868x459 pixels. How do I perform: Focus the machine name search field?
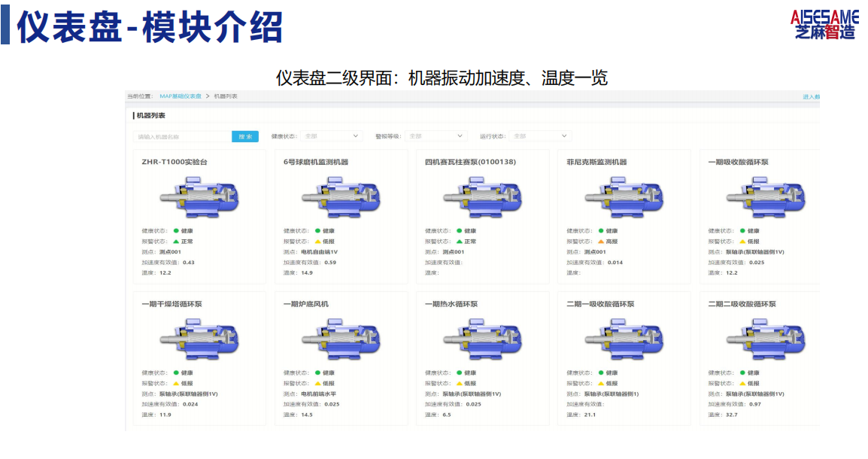[183, 136]
